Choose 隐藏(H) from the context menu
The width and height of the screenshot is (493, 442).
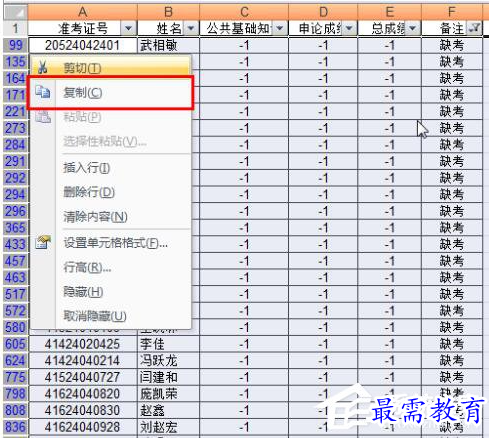coord(111,292)
